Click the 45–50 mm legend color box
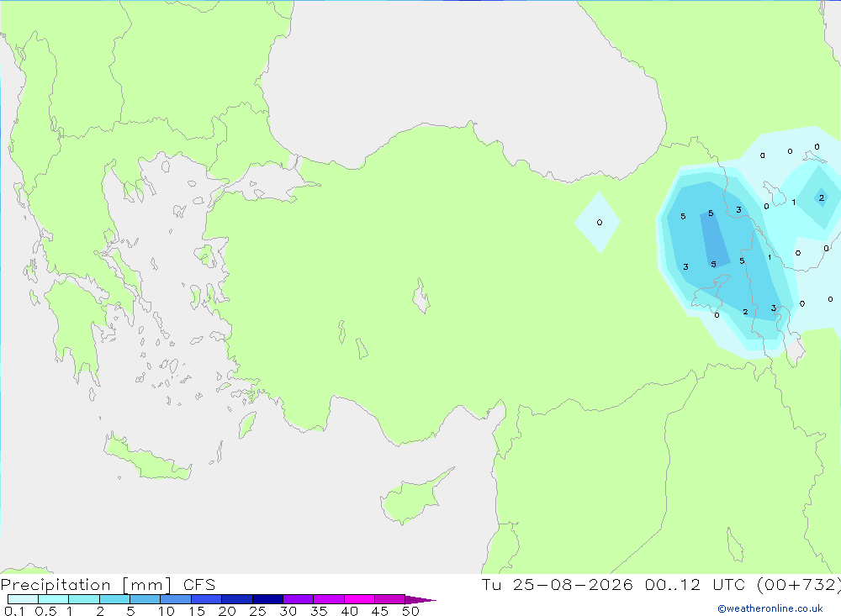 [x=390, y=599]
